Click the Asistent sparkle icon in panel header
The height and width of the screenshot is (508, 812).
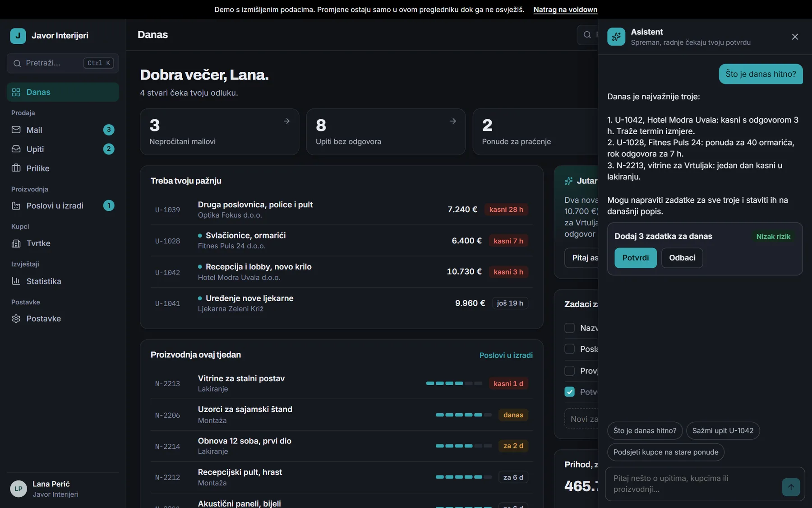click(616, 37)
